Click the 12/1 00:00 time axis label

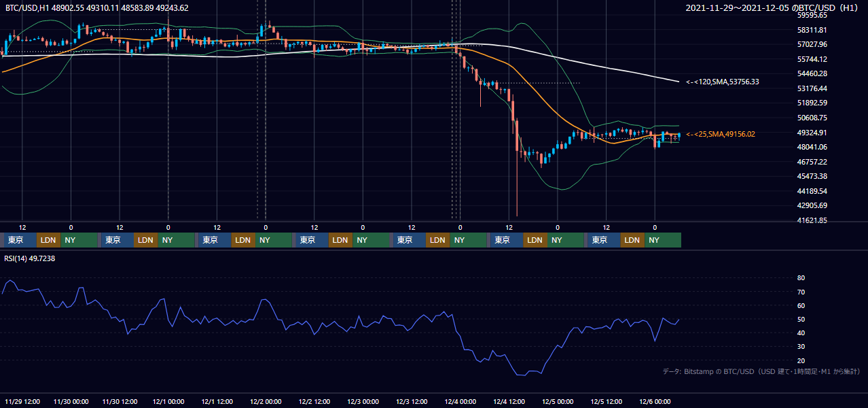click(168, 401)
